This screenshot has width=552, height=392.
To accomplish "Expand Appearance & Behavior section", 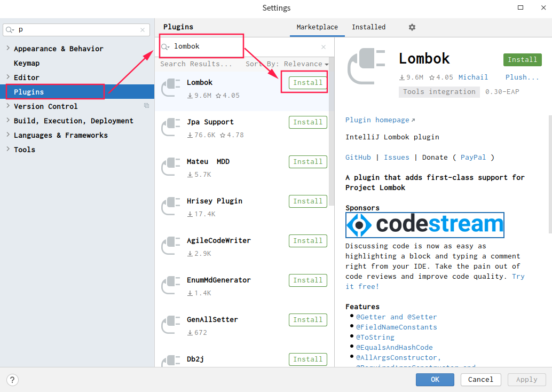I will 8,48.
